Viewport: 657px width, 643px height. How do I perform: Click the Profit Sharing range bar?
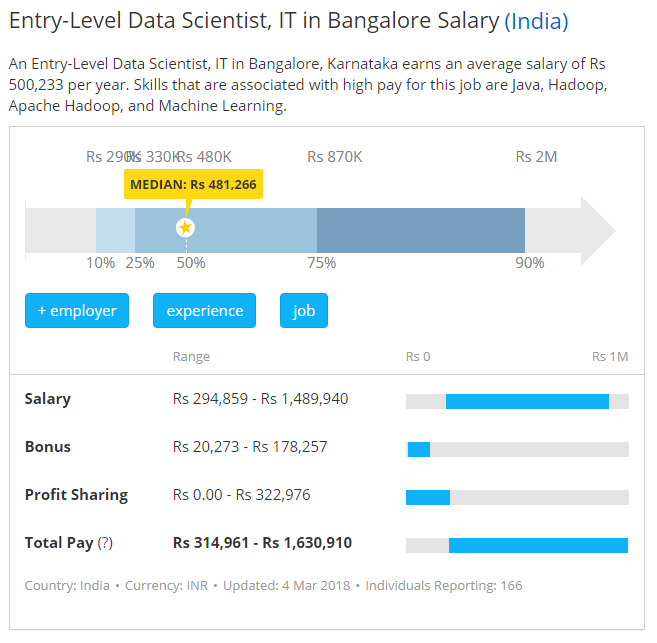pos(428,497)
